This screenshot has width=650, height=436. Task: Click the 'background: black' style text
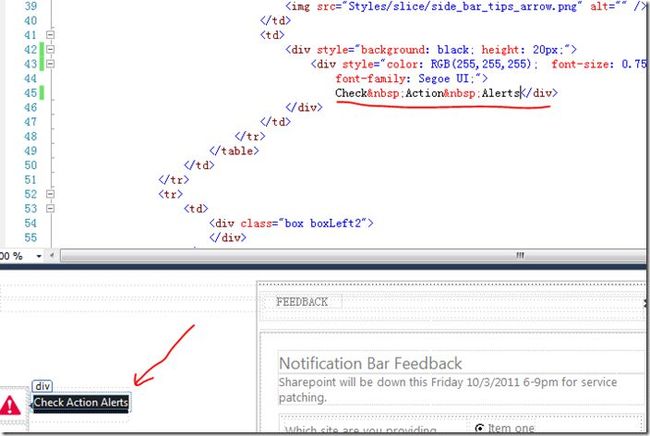click(x=415, y=50)
